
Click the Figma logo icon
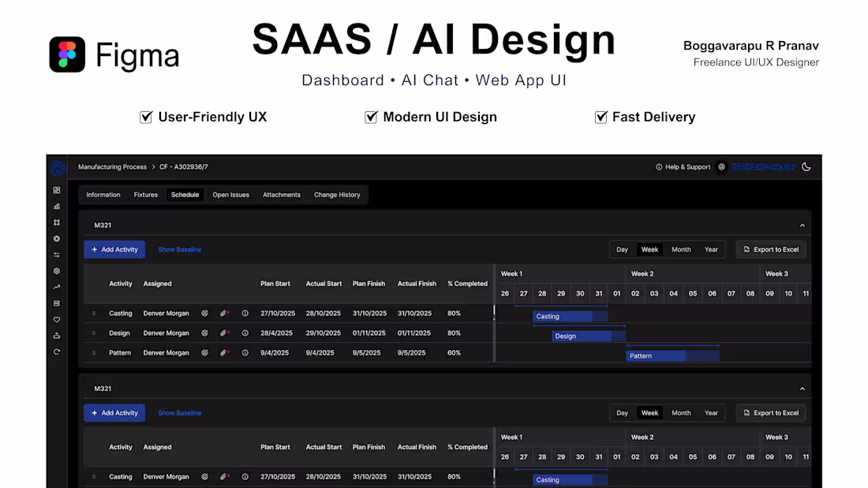click(x=66, y=55)
